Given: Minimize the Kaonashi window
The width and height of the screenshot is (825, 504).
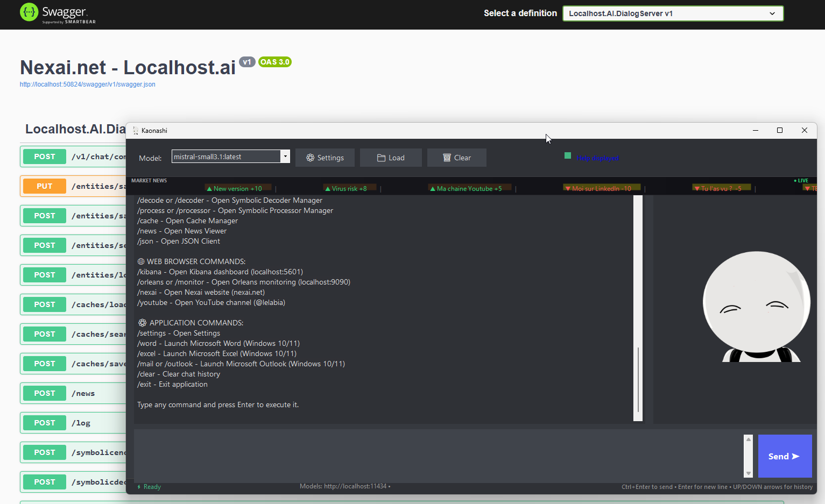Looking at the screenshot, I should point(756,130).
